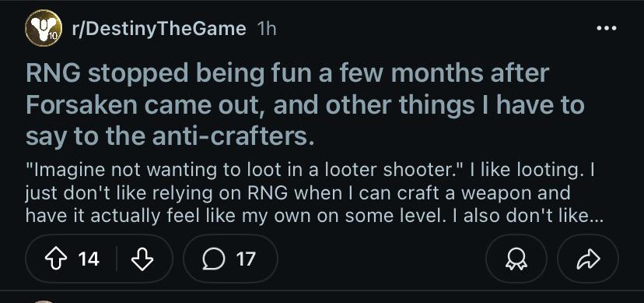
Task: Tap the DestinyTheGame subreddit avatar
Action: coord(44,28)
